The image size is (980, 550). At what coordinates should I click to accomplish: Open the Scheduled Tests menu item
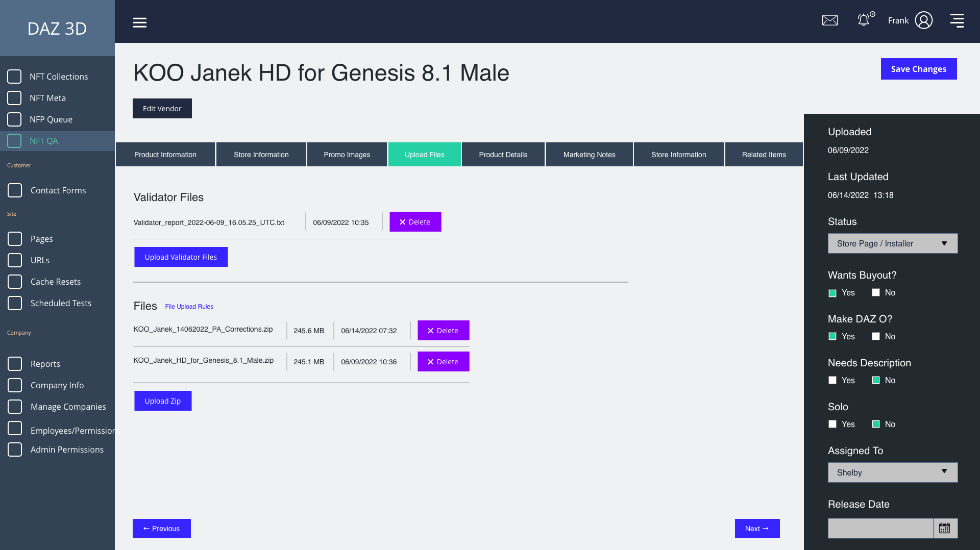(61, 303)
